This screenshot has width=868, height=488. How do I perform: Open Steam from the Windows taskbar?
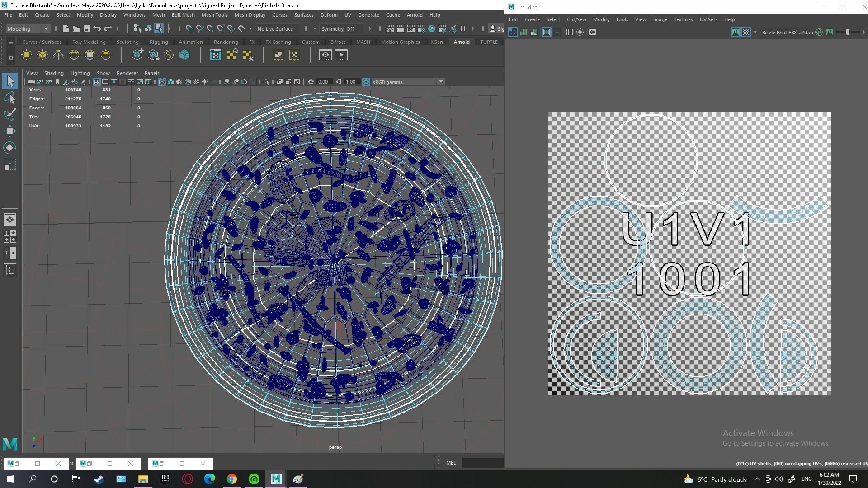(99, 479)
